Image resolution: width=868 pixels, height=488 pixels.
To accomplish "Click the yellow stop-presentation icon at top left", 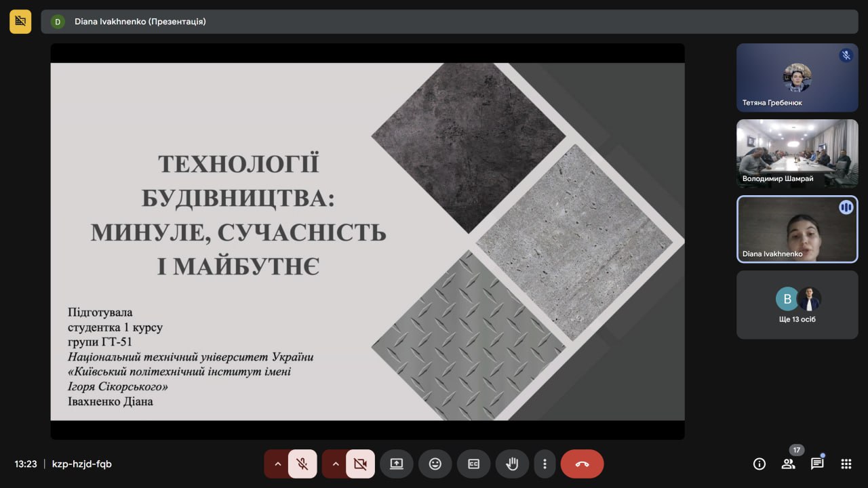I will point(20,22).
